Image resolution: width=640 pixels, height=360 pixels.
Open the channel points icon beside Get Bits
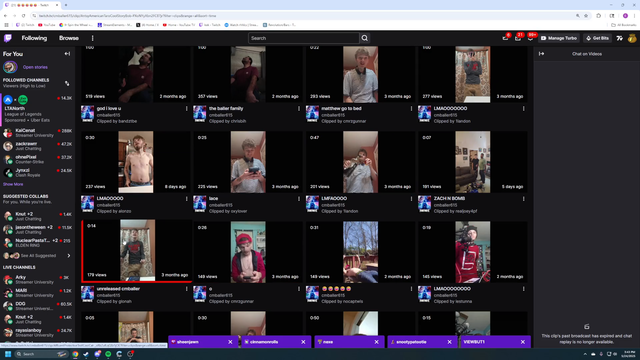(x=620, y=38)
